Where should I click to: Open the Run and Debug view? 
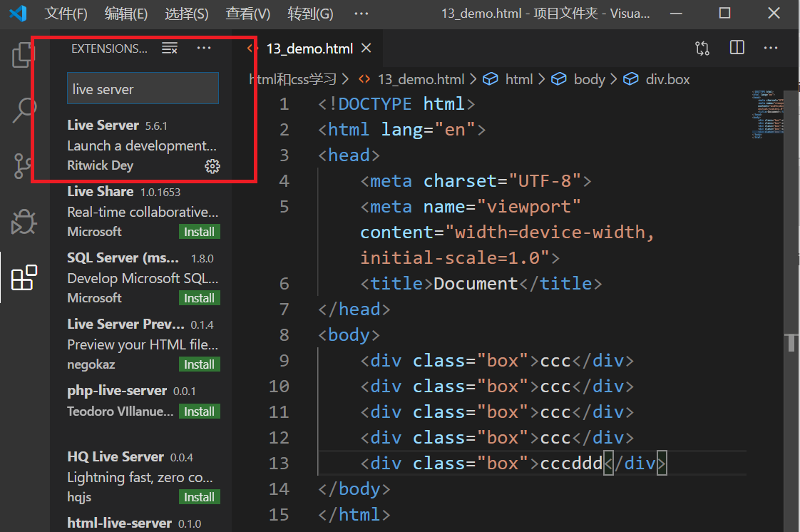point(24,222)
